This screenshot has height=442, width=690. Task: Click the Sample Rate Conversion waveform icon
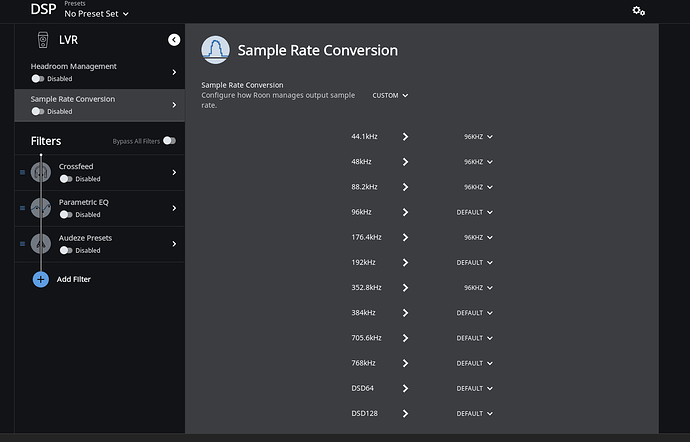point(215,50)
